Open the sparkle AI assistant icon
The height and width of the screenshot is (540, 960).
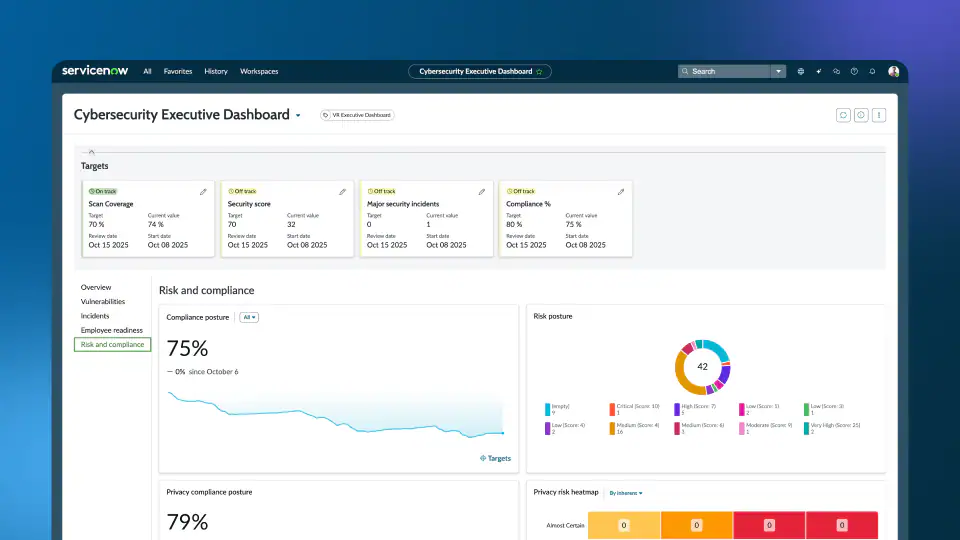[819, 72]
